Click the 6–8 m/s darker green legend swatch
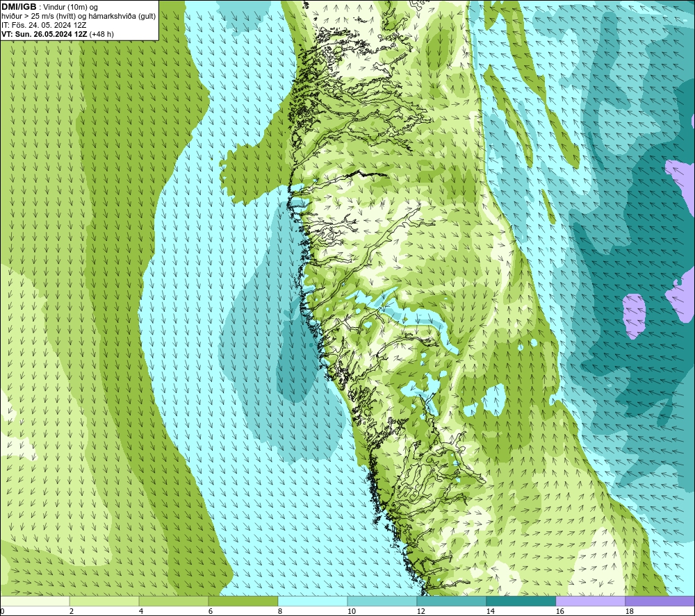Image resolution: width=695 pixels, height=616 pixels. (x=243, y=601)
